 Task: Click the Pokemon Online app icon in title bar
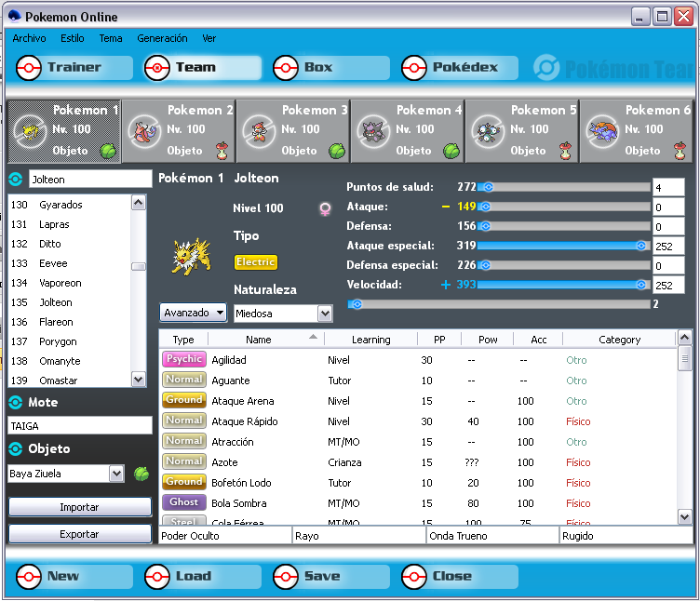(14, 17)
